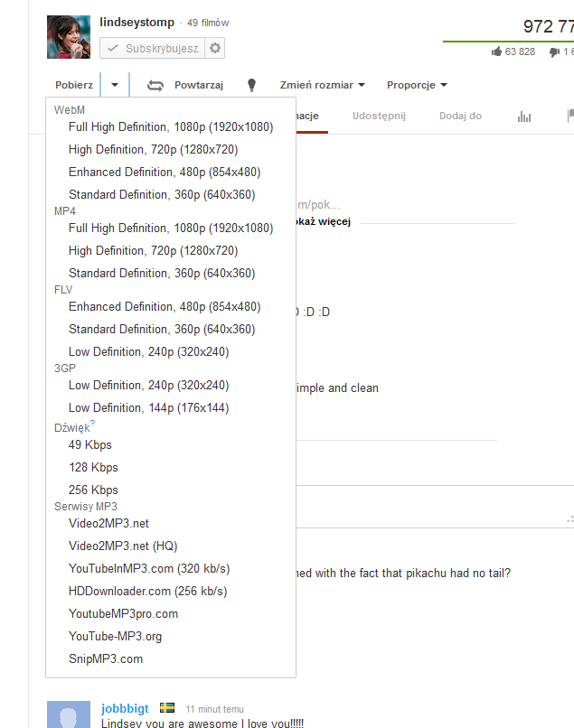Select MP4 Full High Definition 1080p

171,229
